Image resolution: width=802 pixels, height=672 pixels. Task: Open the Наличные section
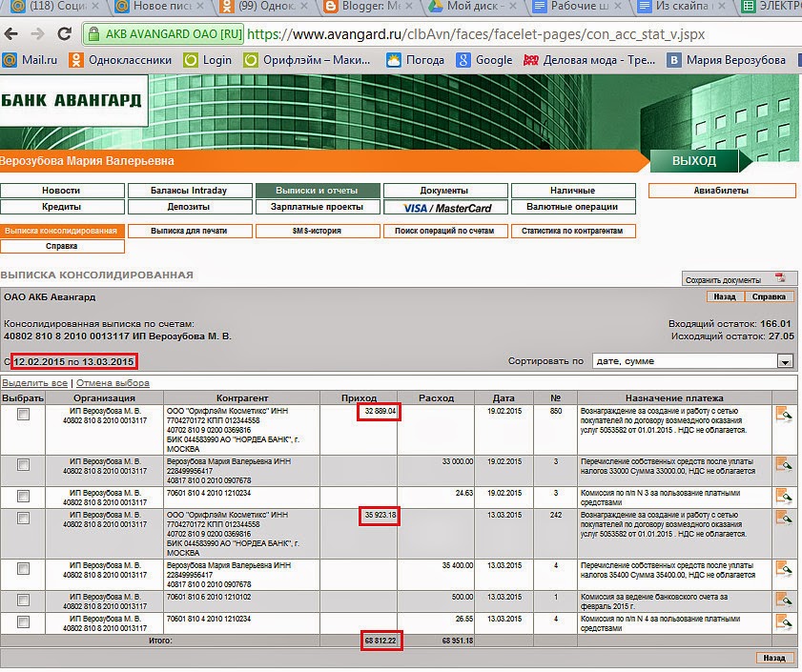coord(573,191)
